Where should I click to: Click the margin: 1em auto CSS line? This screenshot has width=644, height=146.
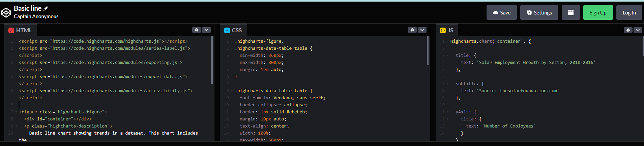pos(262,70)
